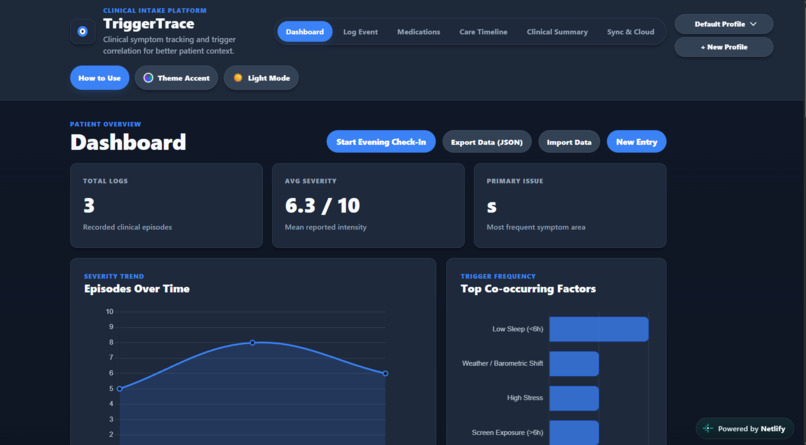Click the "Low Sleep (<6h)" label
The image size is (806, 445).
click(x=518, y=329)
